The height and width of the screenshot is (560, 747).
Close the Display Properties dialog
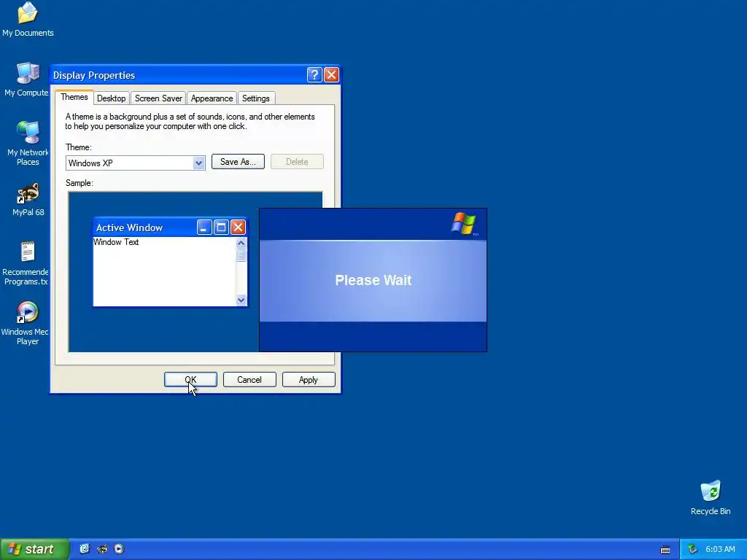click(331, 75)
